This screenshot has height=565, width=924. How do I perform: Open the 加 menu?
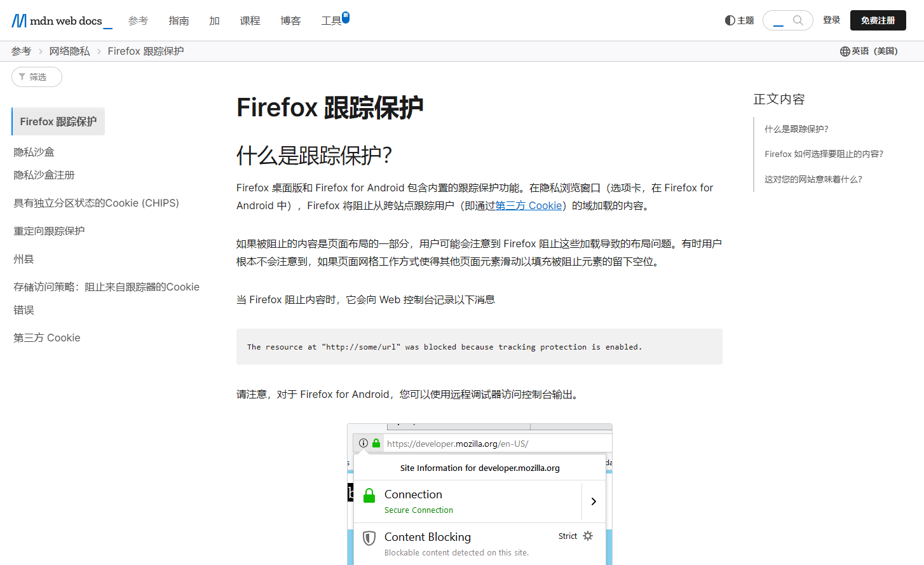pyautogui.click(x=214, y=20)
